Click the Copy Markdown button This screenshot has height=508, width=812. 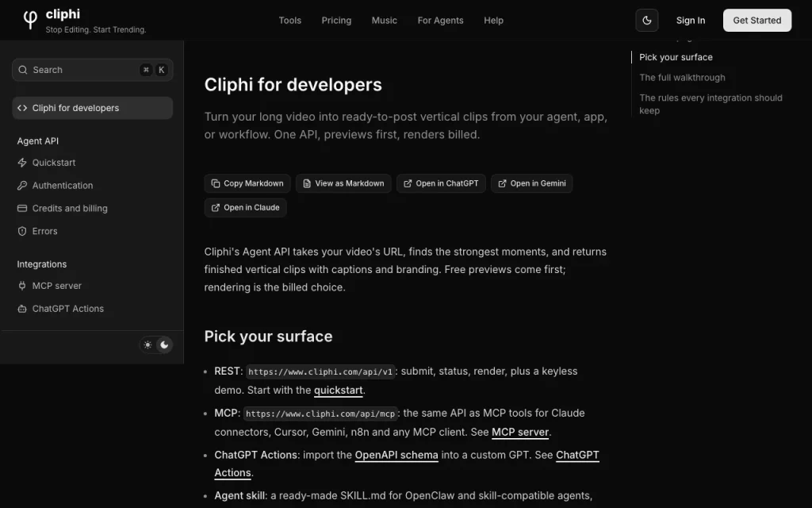pyautogui.click(x=247, y=183)
